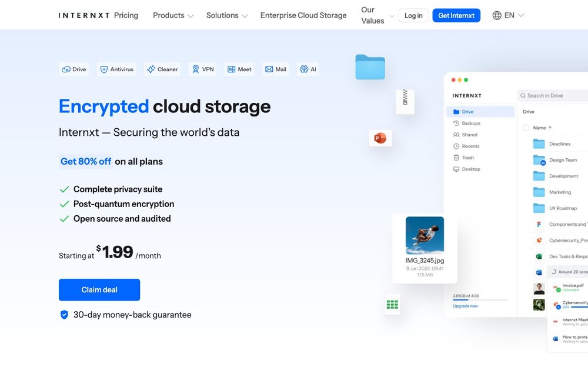Click the Figma Components file icon
The width and height of the screenshot is (588, 377).
tap(539, 224)
